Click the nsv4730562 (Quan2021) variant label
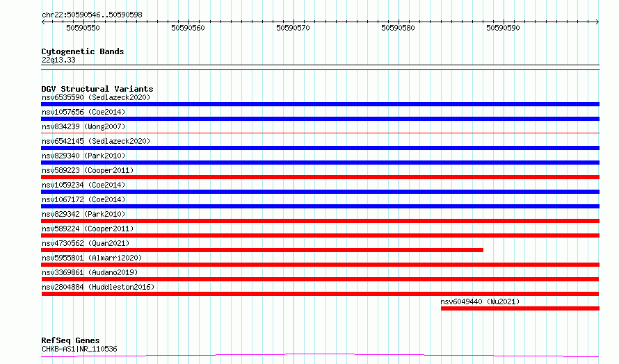The image size is (619, 364). click(86, 243)
